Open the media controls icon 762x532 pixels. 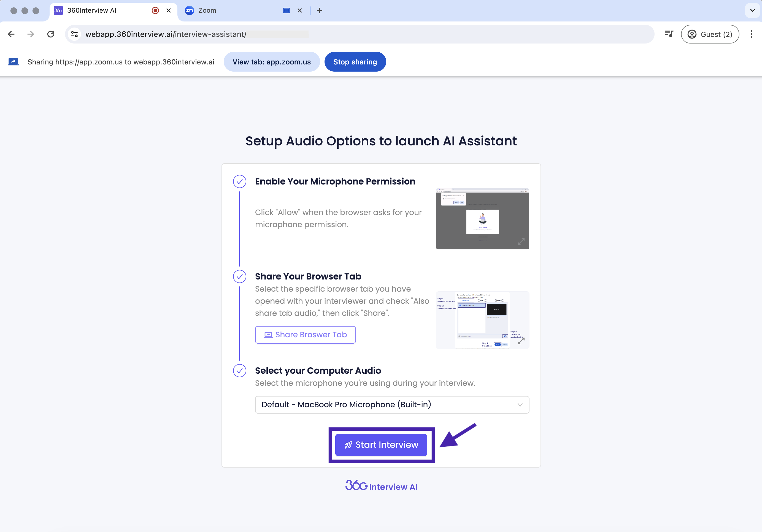669,34
